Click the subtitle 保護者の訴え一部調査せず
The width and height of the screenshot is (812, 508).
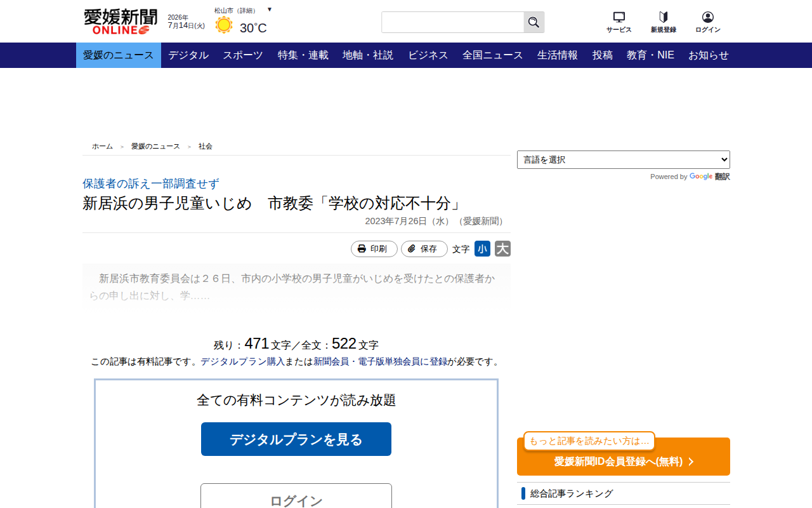(x=151, y=184)
